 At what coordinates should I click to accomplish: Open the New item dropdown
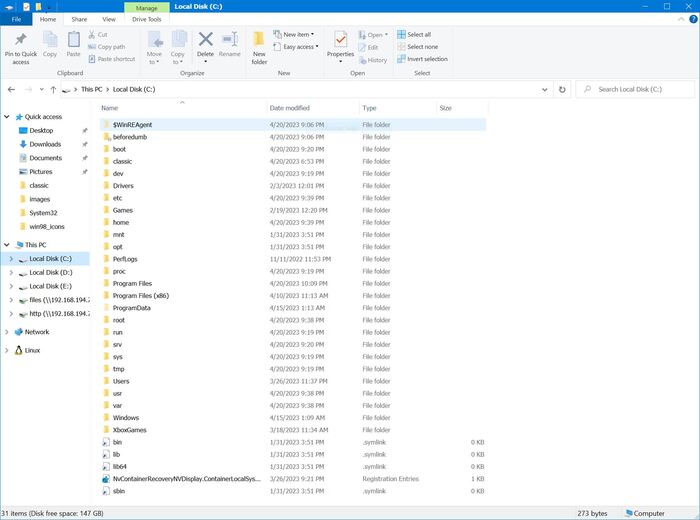[293, 34]
